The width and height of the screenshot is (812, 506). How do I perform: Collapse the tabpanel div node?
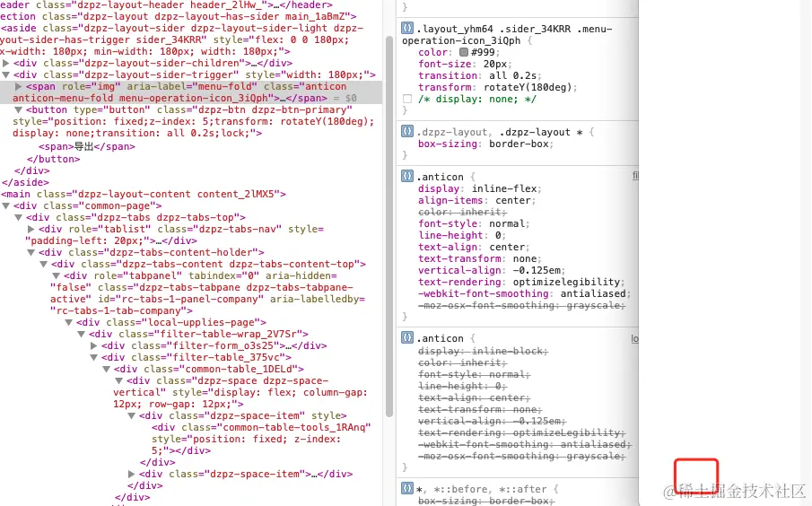pyautogui.click(x=57, y=275)
